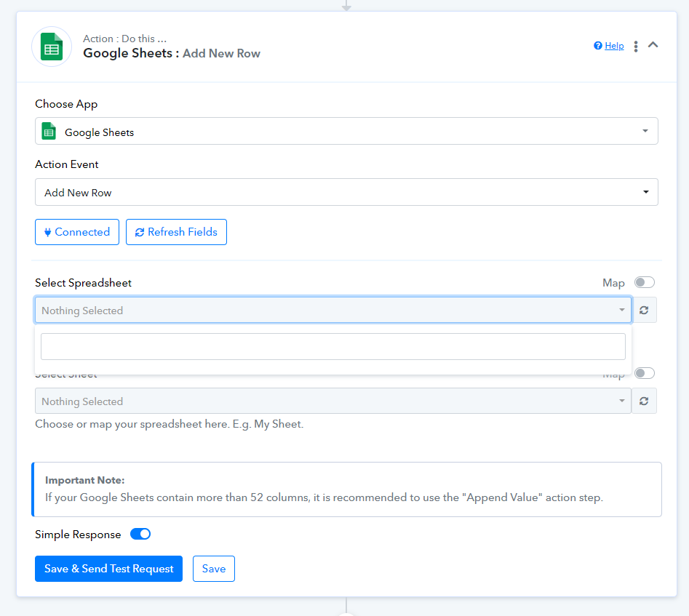689x616 pixels.
Task: Focus the spreadsheet search input box
Action: [x=333, y=346]
